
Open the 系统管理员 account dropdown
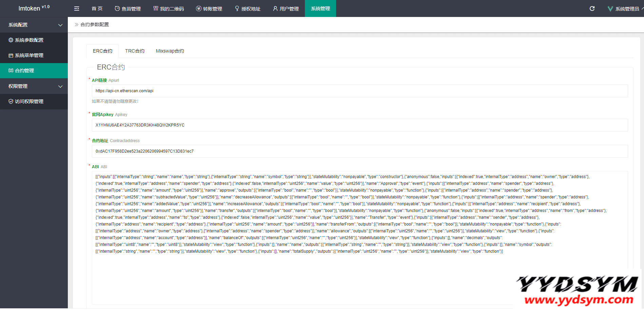627,9
